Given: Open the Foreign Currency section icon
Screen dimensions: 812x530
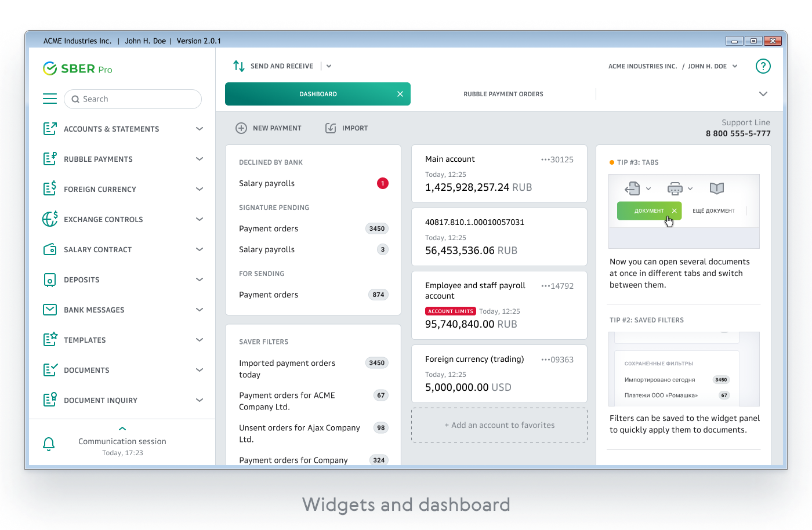Looking at the screenshot, I should (50, 189).
